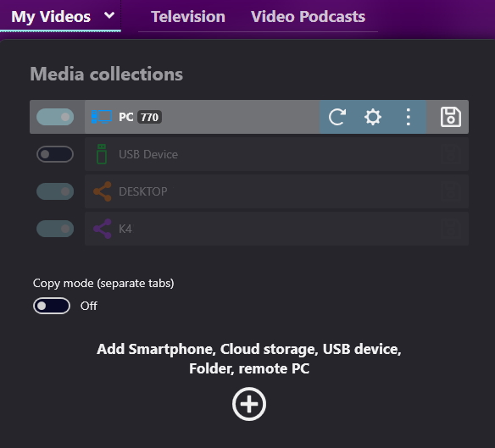Select the My Videos tab

click(51, 17)
